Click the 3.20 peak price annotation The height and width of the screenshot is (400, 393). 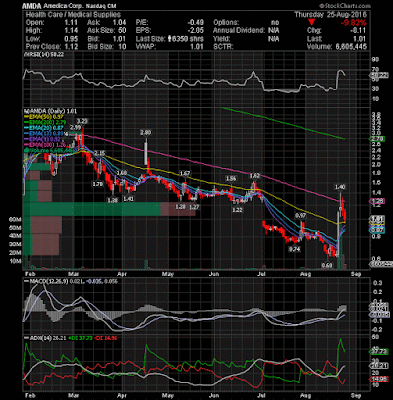[82, 121]
